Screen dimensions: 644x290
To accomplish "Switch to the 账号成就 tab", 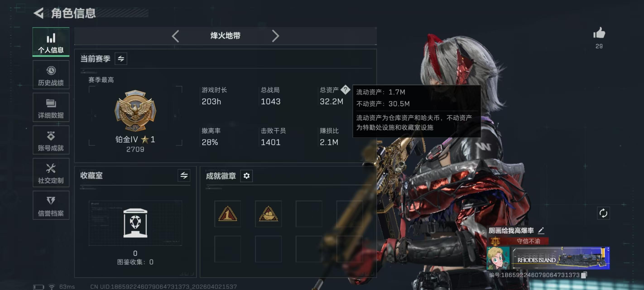I will 51,140.
